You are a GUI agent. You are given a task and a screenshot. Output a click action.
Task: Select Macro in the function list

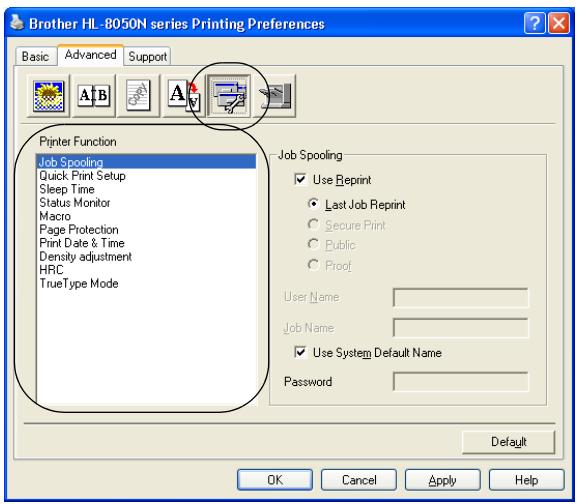(x=146, y=216)
